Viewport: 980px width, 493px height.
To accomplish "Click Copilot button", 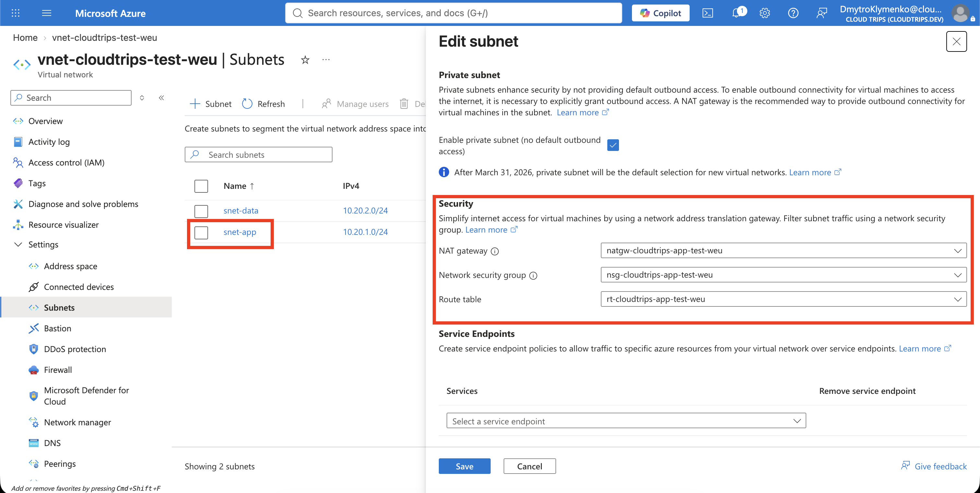I will pyautogui.click(x=660, y=13).
